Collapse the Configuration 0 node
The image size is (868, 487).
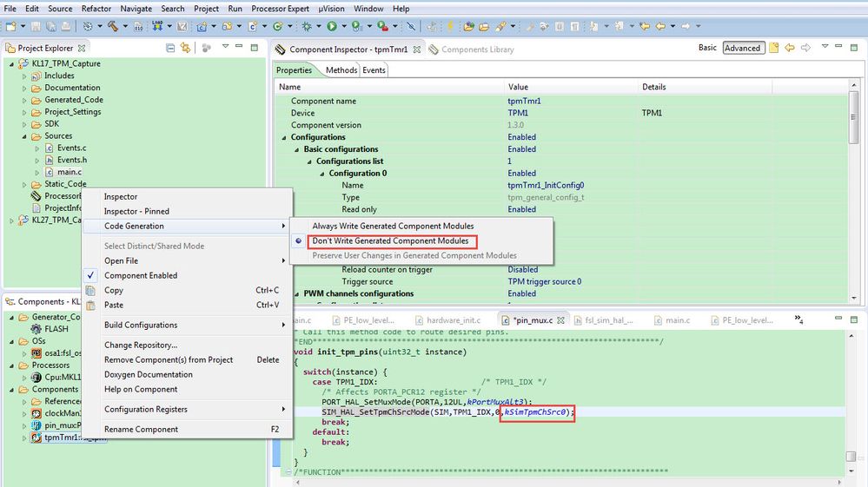pos(321,174)
